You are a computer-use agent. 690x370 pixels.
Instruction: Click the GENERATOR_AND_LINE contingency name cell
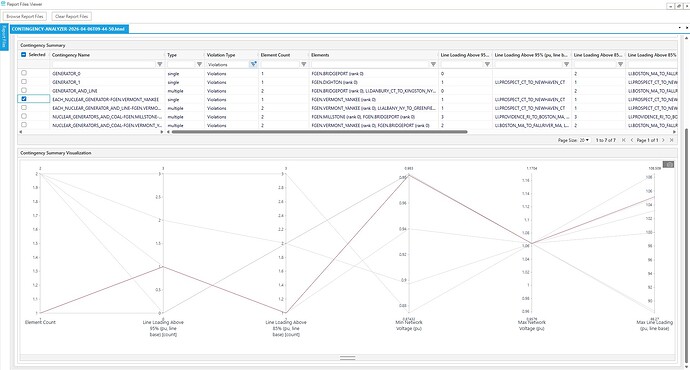pos(75,91)
